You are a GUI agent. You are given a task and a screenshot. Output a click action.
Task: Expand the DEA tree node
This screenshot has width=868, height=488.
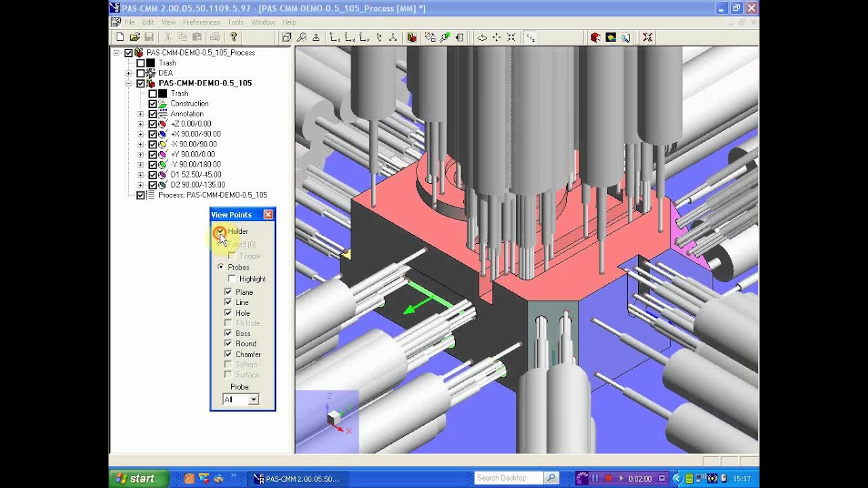click(x=129, y=73)
